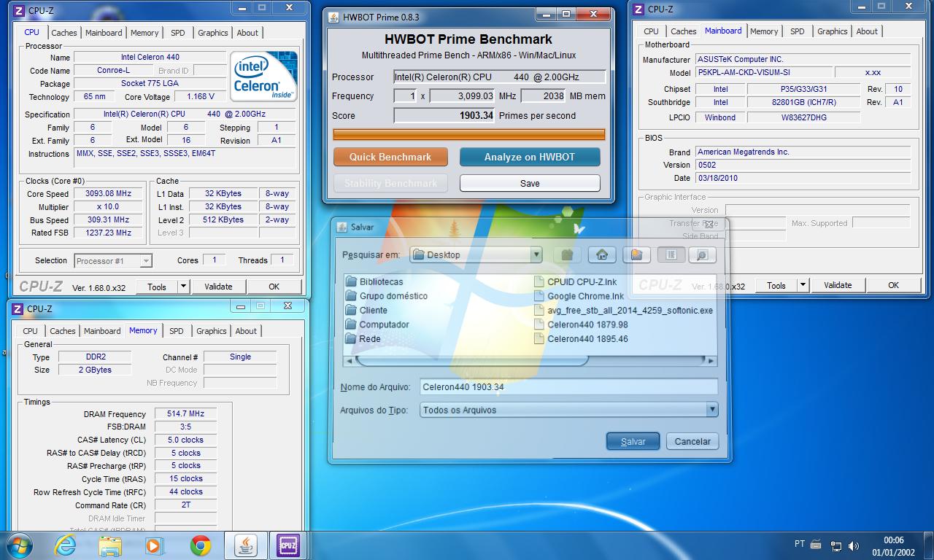Screen dimensions: 934x560
Task: Switch to the Java app taskbar button
Action: tap(246, 545)
